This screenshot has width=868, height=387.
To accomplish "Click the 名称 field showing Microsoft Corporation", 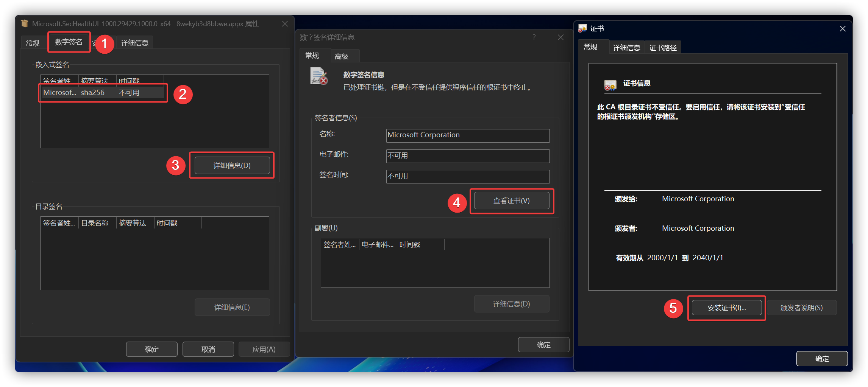I will (467, 135).
